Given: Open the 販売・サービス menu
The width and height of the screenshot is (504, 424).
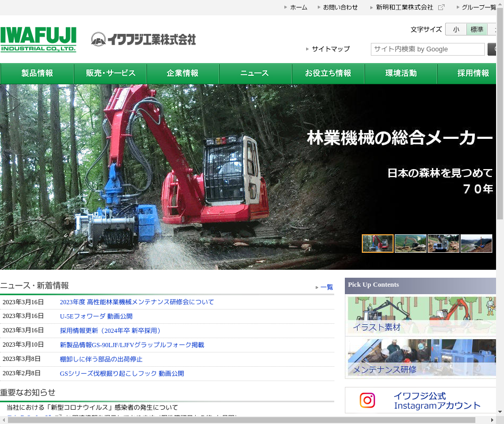Looking at the screenshot, I should click(110, 74).
